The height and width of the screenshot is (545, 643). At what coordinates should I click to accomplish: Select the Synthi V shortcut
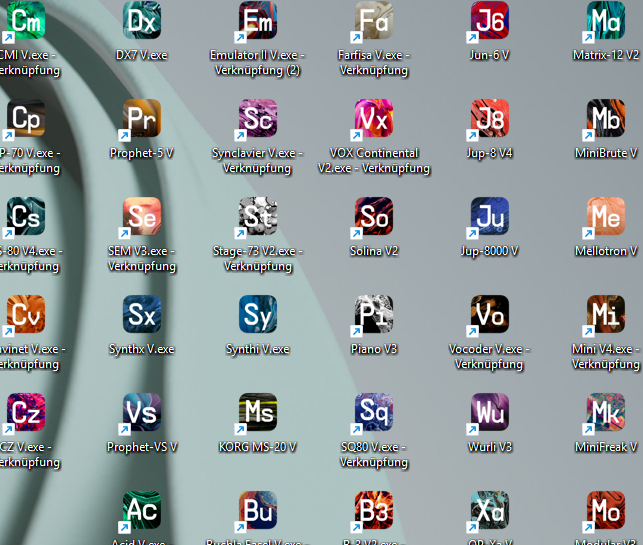tap(258, 315)
